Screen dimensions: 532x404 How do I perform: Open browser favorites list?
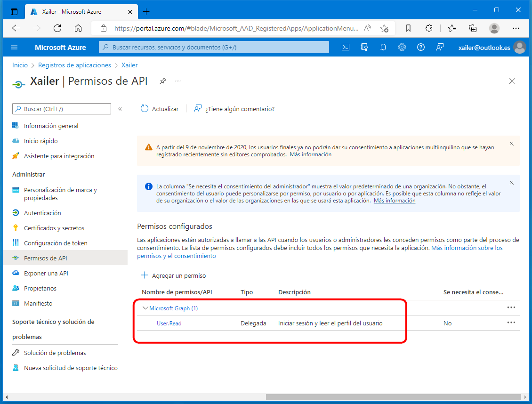click(x=451, y=29)
